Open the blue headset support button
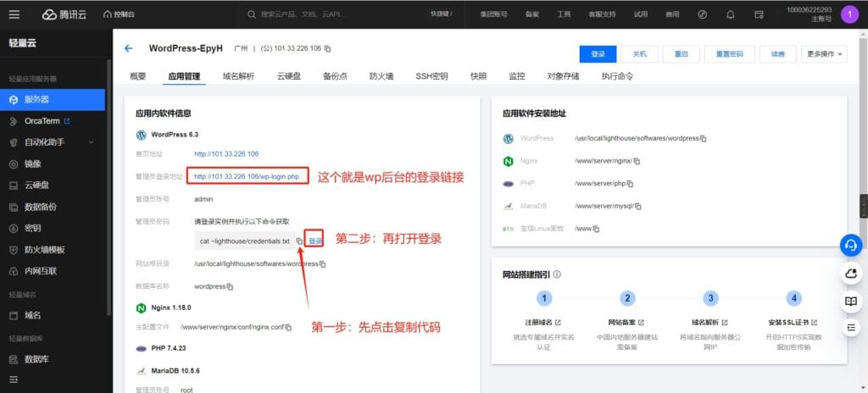Screen dimensions: 868x393 pos(851,245)
